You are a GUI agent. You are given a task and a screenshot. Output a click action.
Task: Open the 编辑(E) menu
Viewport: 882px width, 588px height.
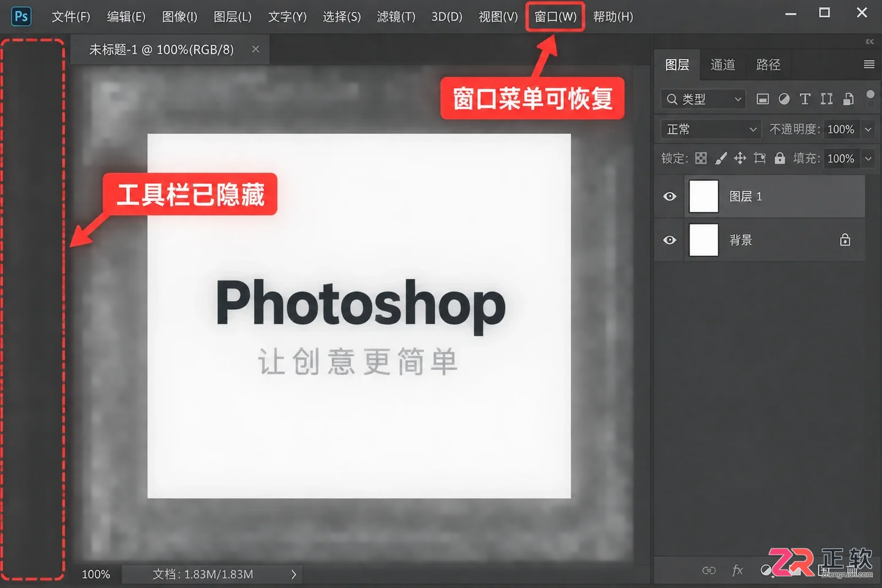pos(126,17)
